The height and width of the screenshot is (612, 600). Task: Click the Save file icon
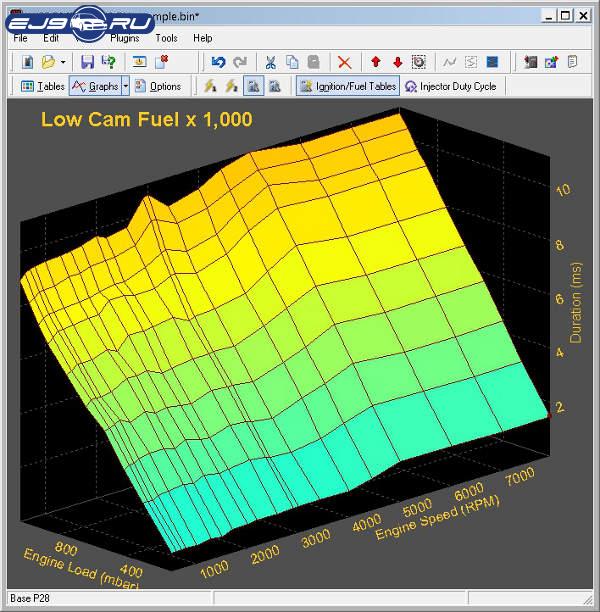(x=87, y=62)
